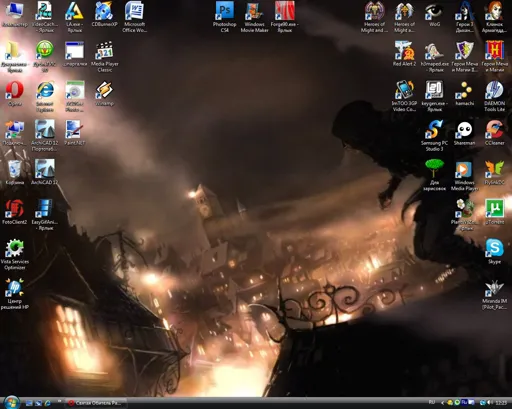Open the RU language bar indicator
The width and height of the screenshot is (512, 409).
click(432, 402)
